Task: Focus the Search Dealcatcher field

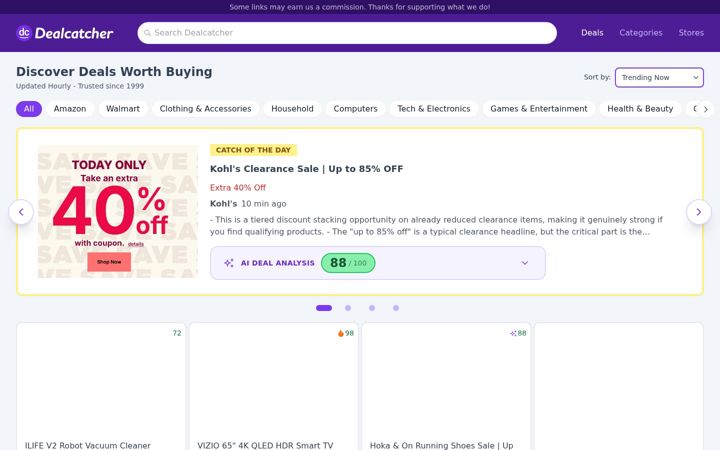Action: tap(347, 33)
